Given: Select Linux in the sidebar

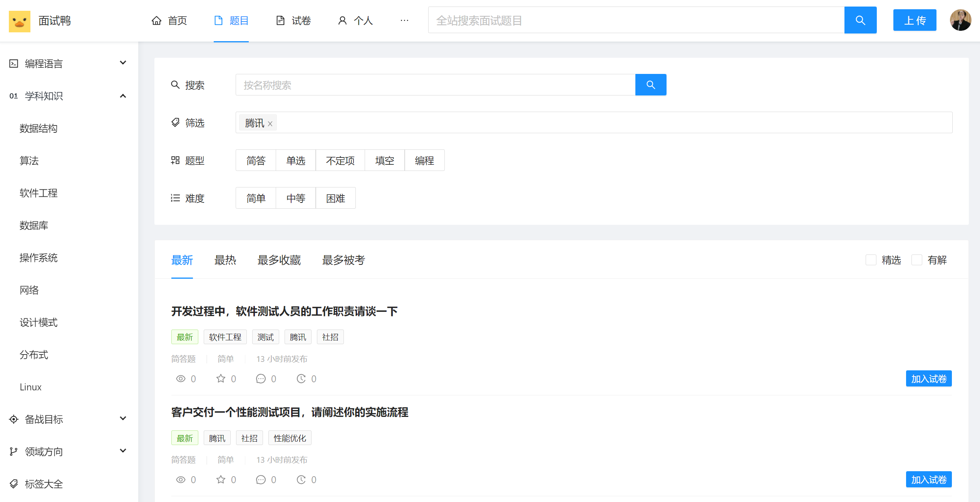Looking at the screenshot, I should click(30, 387).
